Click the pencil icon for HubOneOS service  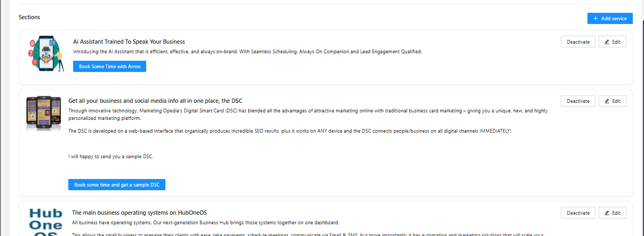pyautogui.click(x=607, y=213)
